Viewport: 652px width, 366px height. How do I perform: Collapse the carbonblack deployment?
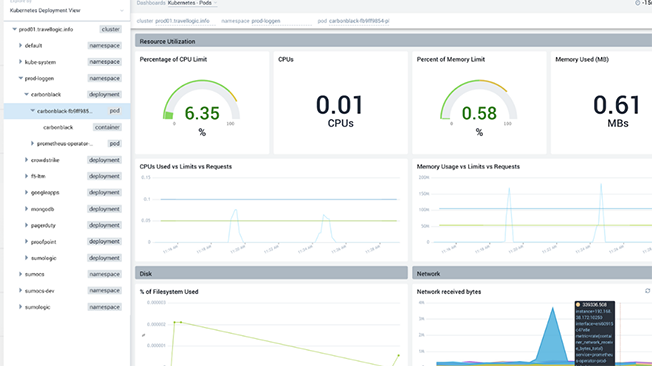coord(27,94)
